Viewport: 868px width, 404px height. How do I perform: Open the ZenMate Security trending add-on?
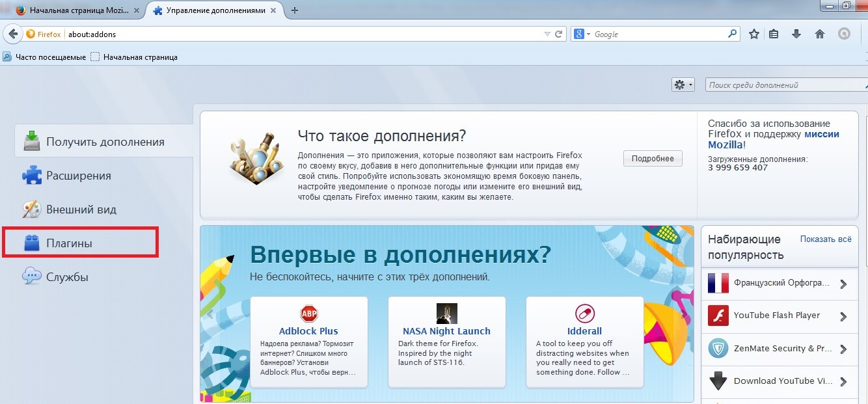[x=780, y=349]
